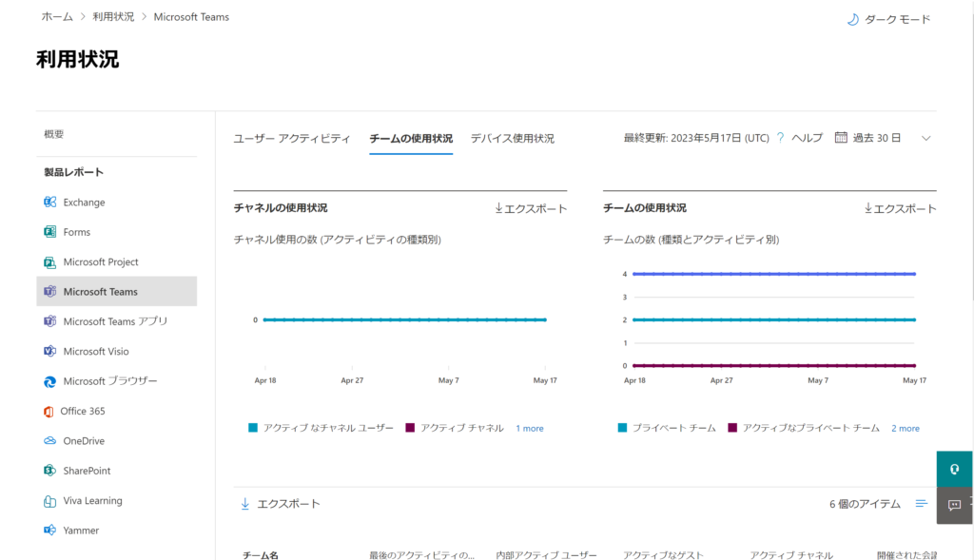The height and width of the screenshot is (560, 974).
Task: Sort by 内部アクティブ ユーザー column header
Action: tap(547, 555)
